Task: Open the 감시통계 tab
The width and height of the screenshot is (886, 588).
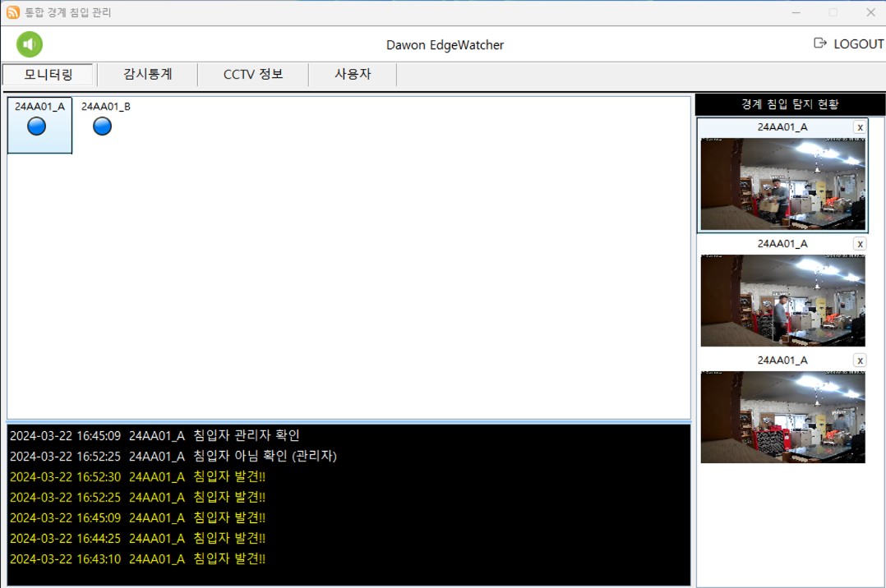Action: click(148, 75)
